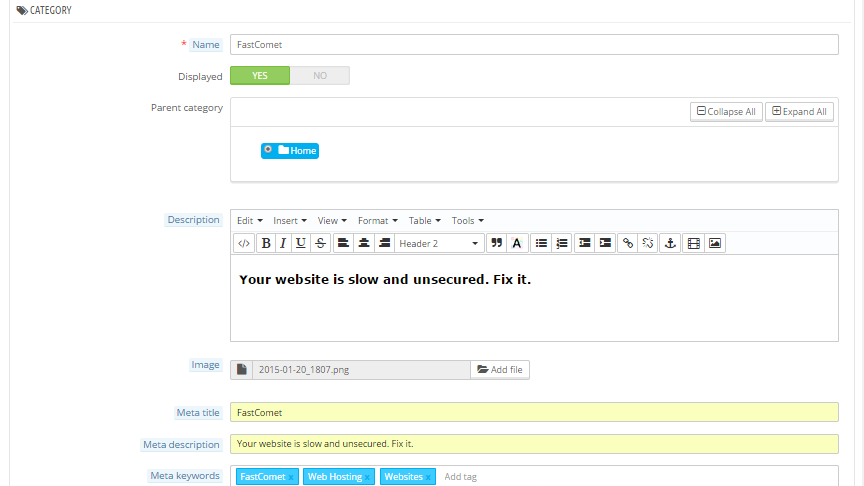Apply italic formatting in the editor
This screenshot has height=486, width=864.
click(283, 243)
